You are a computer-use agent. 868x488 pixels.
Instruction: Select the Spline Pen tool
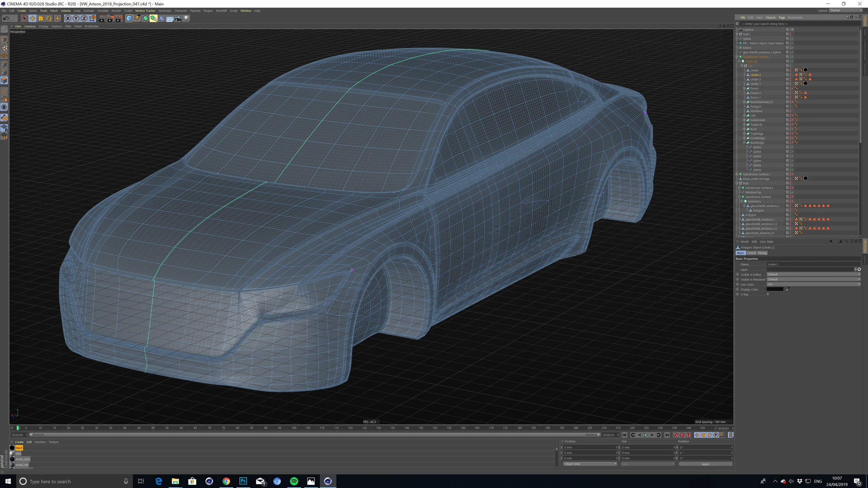(x=137, y=18)
